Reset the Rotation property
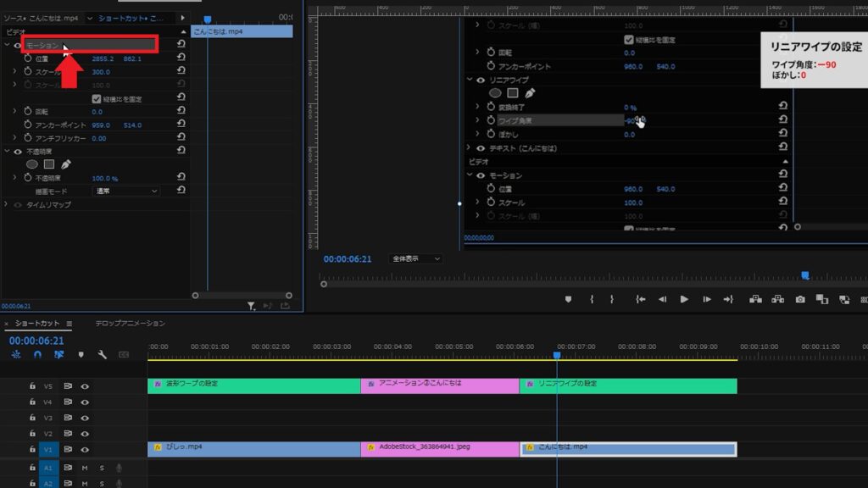868x488 pixels. tap(181, 111)
